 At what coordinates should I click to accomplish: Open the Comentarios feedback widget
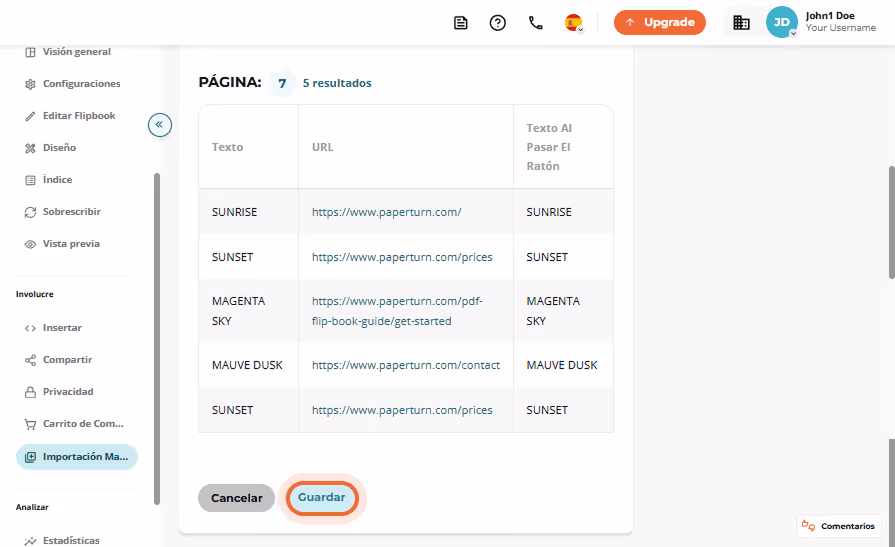pos(838,526)
